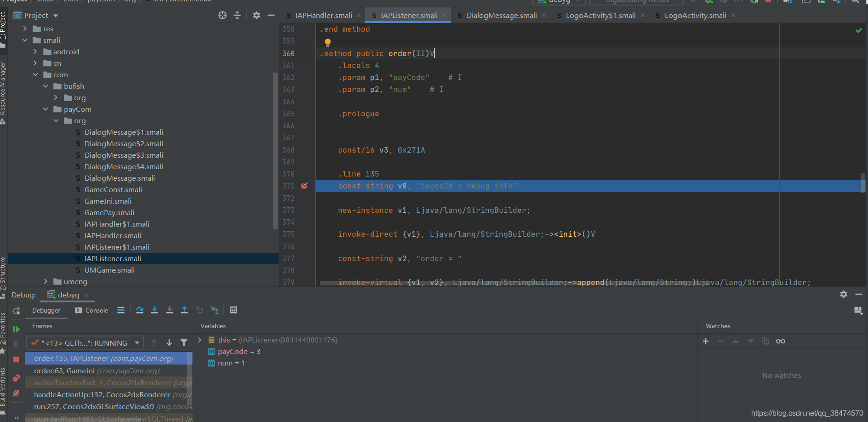The width and height of the screenshot is (868, 422).
Task: Switch to LogoActivity$1.smali tab
Action: click(x=600, y=15)
